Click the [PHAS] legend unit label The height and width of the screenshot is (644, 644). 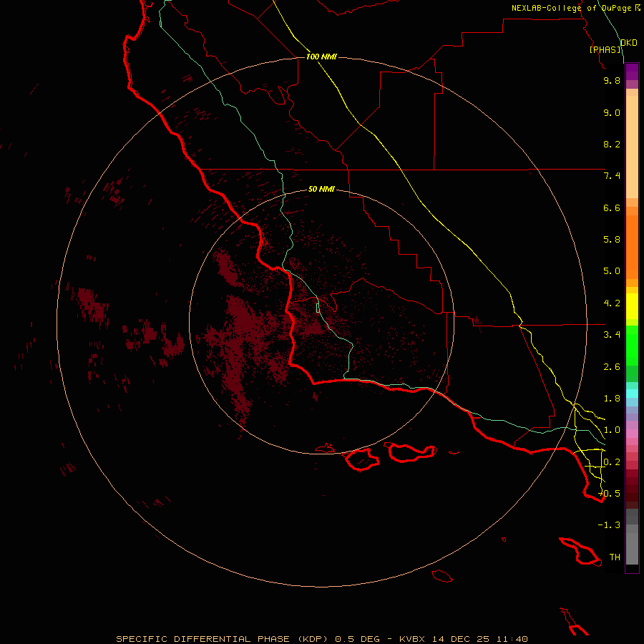605,49
